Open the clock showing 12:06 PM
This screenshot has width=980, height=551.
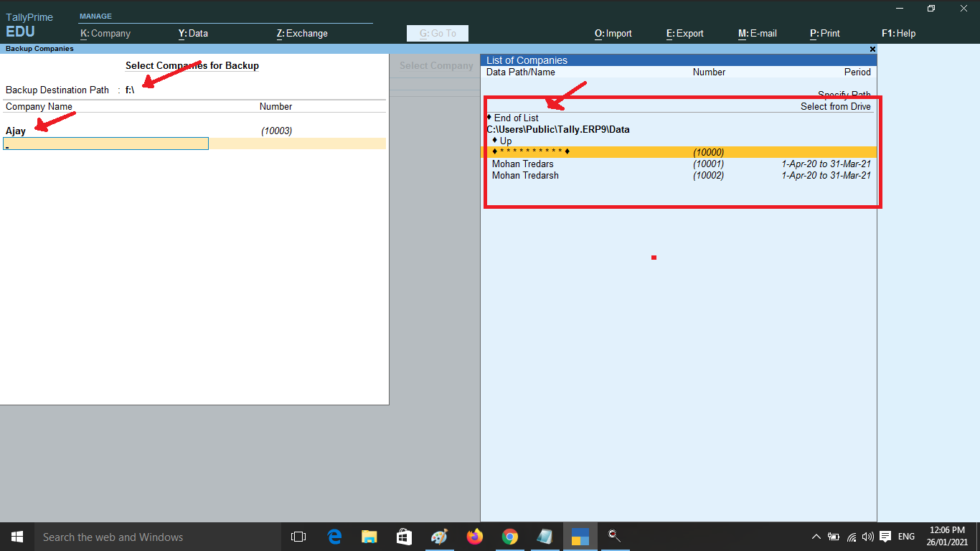(x=947, y=537)
